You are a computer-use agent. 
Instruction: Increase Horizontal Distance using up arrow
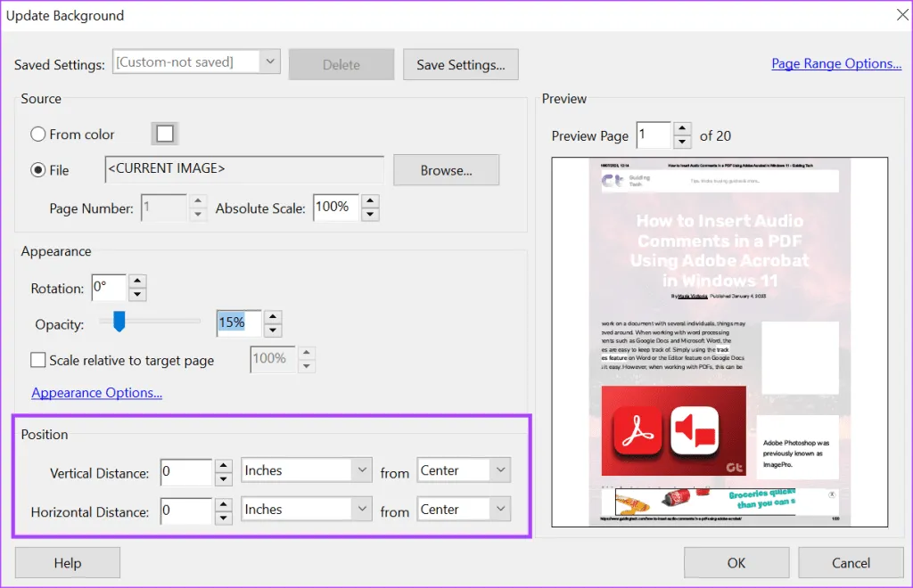[x=224, y=503]
